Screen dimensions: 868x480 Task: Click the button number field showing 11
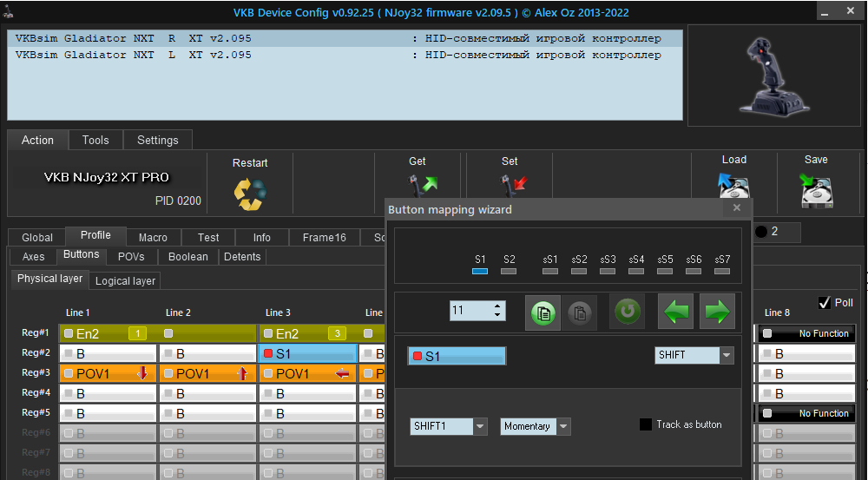pos(470,310)
